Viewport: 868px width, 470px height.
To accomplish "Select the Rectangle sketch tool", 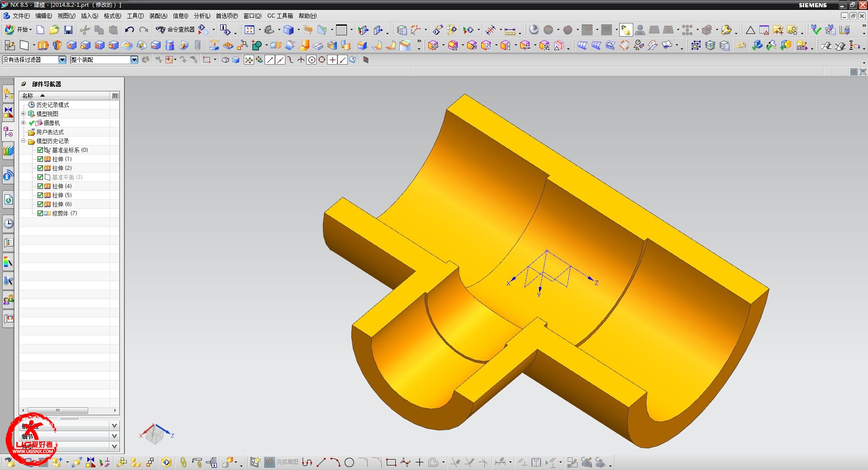I will tap(391, 462).
